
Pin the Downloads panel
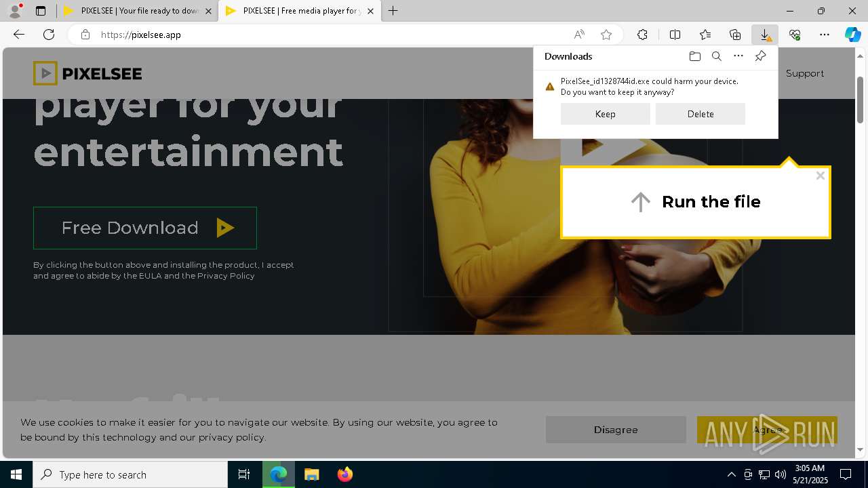761,56
